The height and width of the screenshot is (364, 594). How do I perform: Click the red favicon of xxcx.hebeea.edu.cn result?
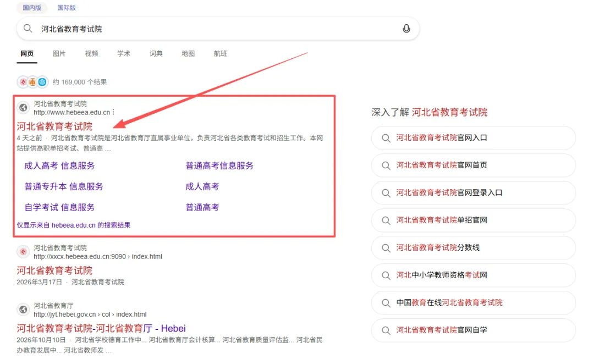(x=23, y=252)
